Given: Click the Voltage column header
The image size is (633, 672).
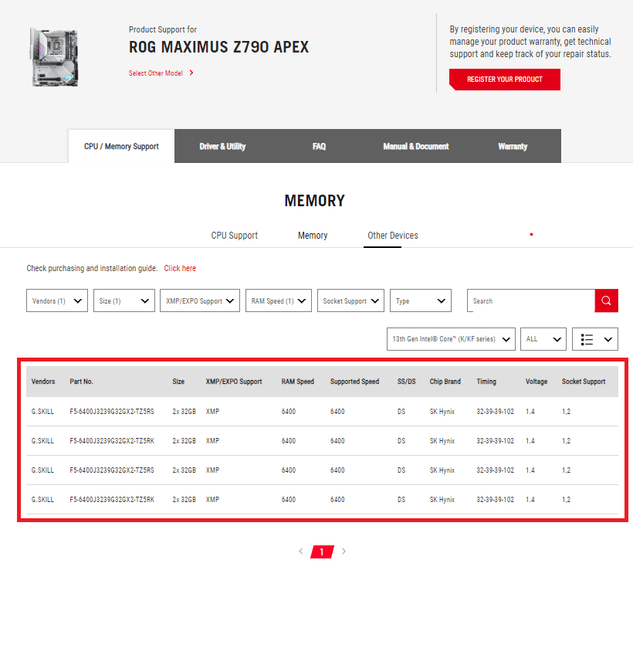Looking at the screenshot, I should tap(537, 382).
